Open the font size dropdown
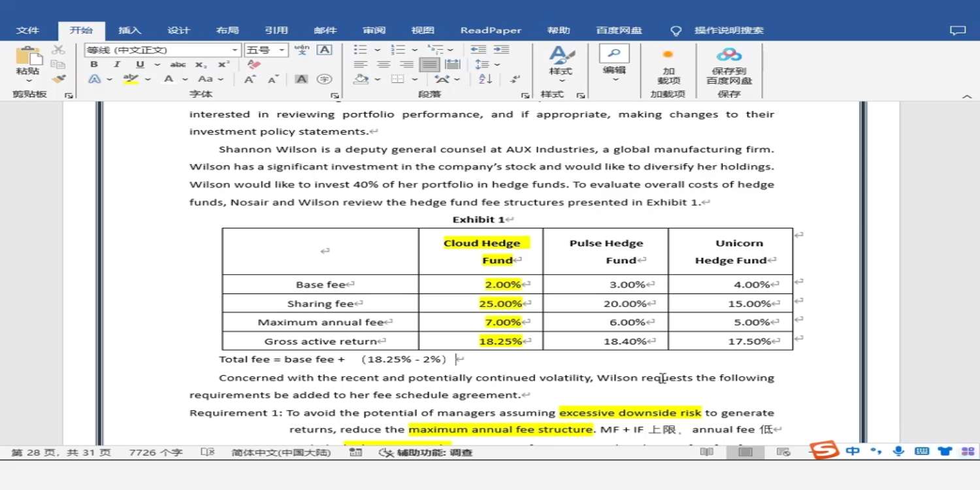 click(x=282, y=50)
